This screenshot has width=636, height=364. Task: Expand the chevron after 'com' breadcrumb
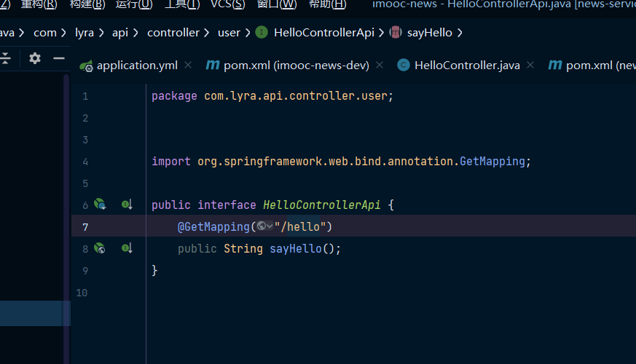click(63, 33)
